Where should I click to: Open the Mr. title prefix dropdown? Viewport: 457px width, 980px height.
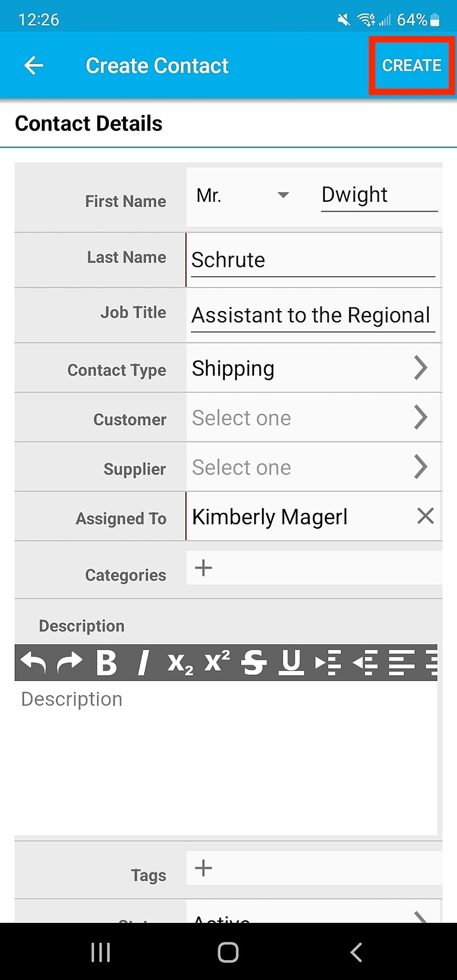tap(243, 196)
